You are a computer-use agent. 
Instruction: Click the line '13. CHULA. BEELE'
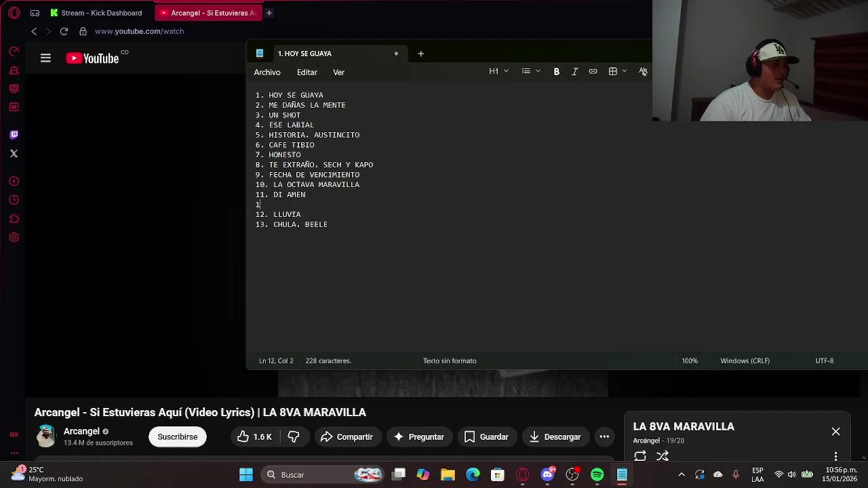coord(292,224)
